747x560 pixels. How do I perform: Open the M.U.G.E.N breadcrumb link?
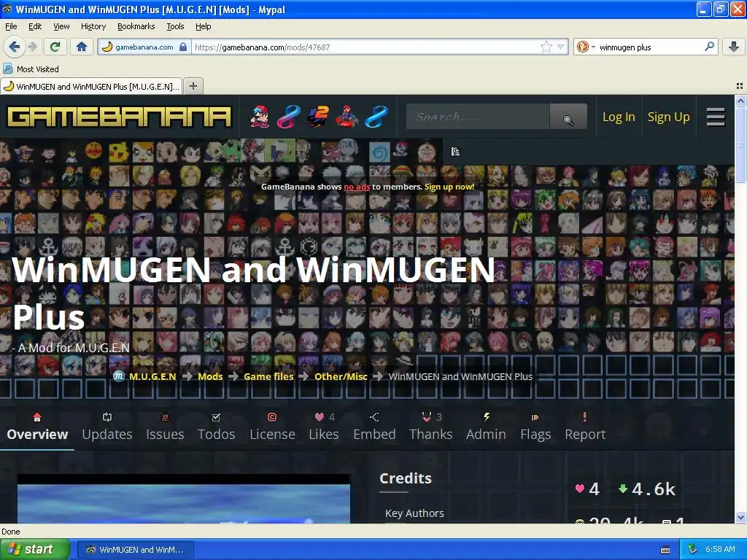point(152,376)
